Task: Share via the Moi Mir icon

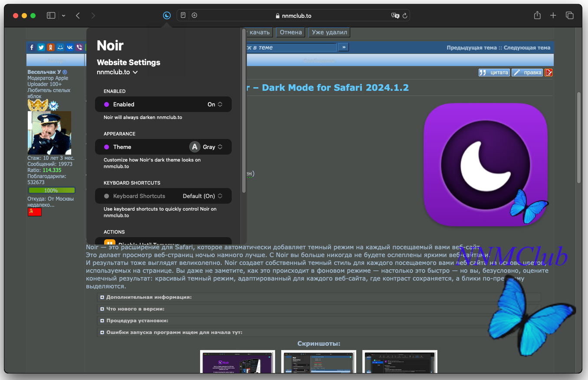Action: [x=60, y=47]
